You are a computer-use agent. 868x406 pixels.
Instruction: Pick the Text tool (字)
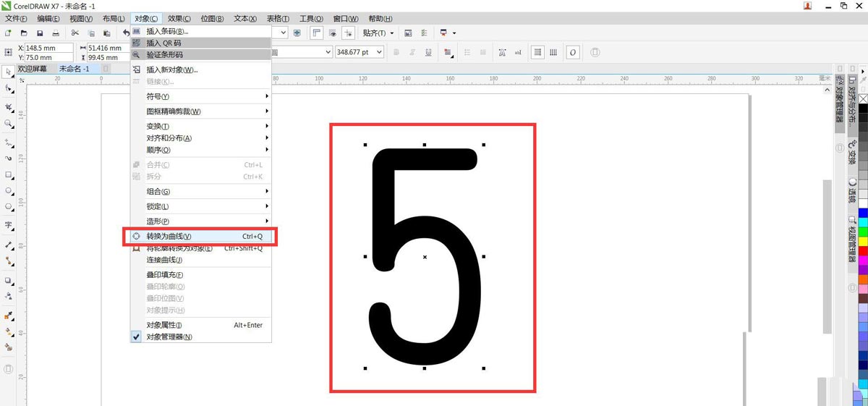click(8, 225)
